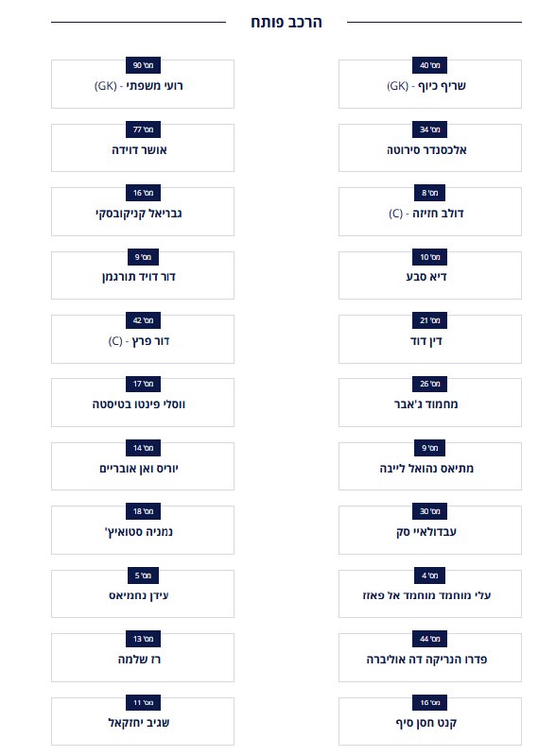Click the גבריאל קניקובסקי player card
This screenshot has height=756, width=556.
pyautogui.click(x=143, y=212)
